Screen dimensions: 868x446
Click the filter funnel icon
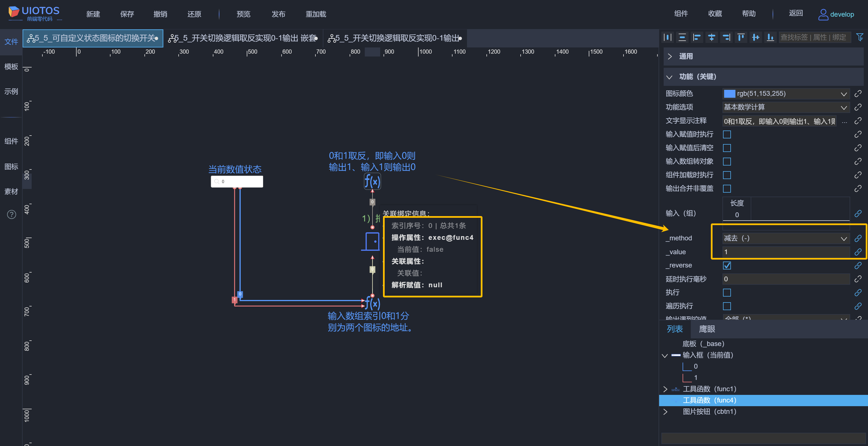coord(860,37)
